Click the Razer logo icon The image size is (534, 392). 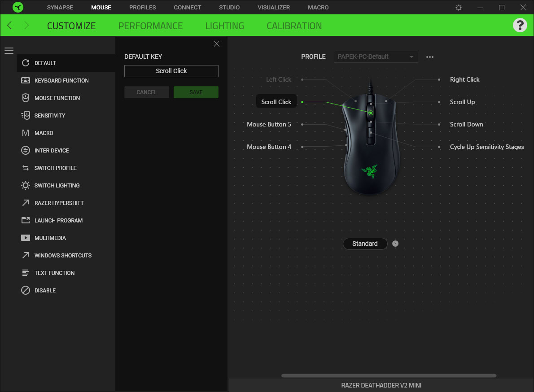[18, 7]
